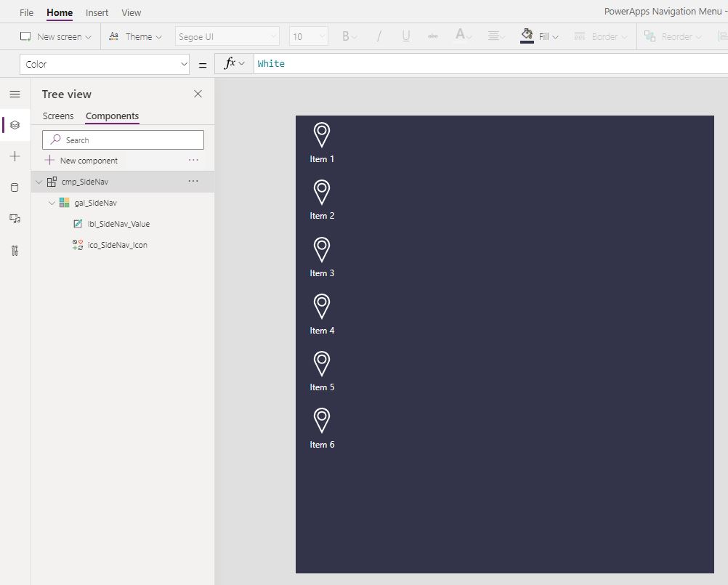Click the location pin above Item 4
This screenshot has width=728, height=585.
(322, 307)
